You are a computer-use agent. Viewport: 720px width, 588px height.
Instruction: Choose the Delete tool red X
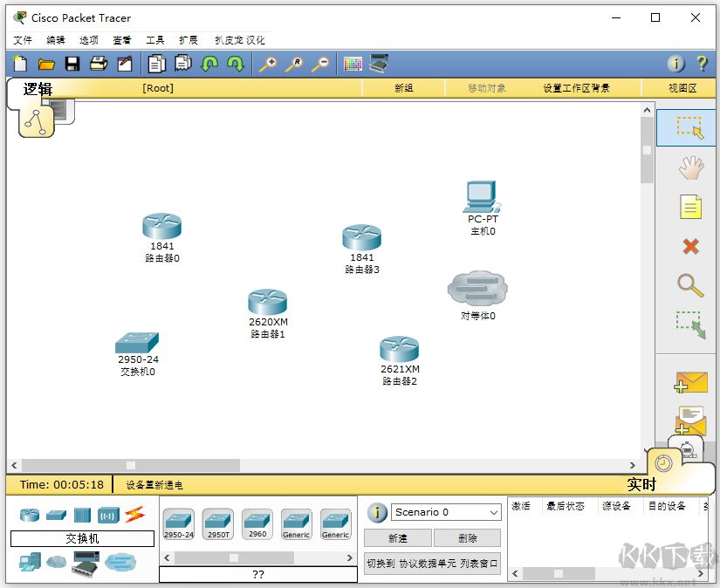690,247
